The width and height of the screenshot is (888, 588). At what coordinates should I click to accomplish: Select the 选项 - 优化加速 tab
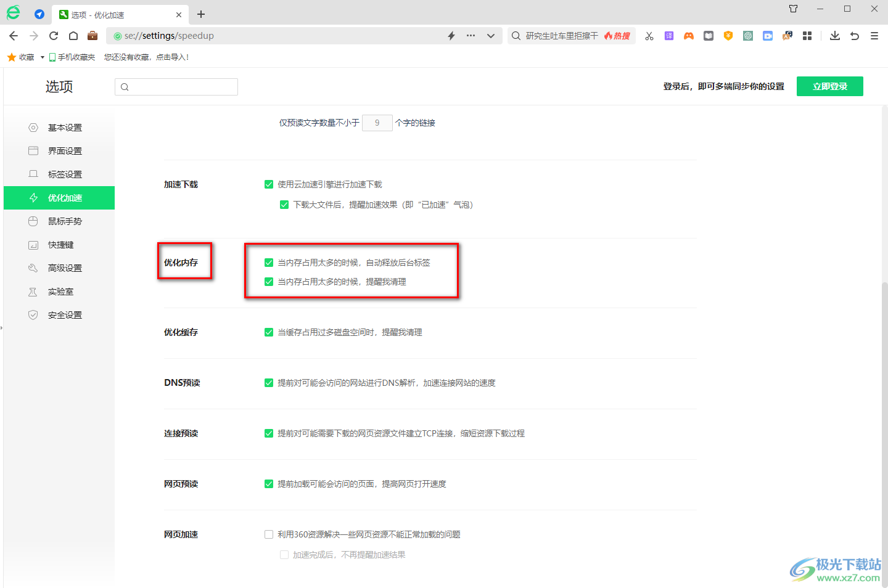point(121,14)
